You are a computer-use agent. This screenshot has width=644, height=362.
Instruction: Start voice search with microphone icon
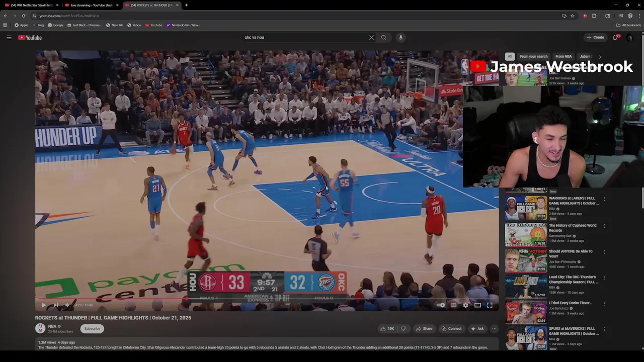click(x=400, y=37)
